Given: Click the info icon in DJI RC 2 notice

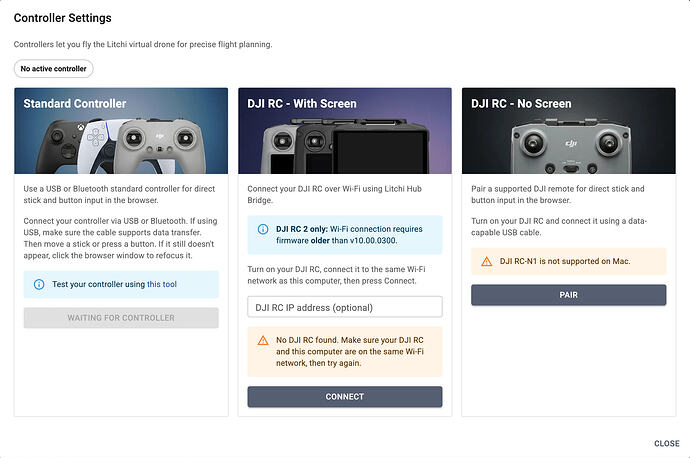Looking at the screenshot, I should [263, 229].
